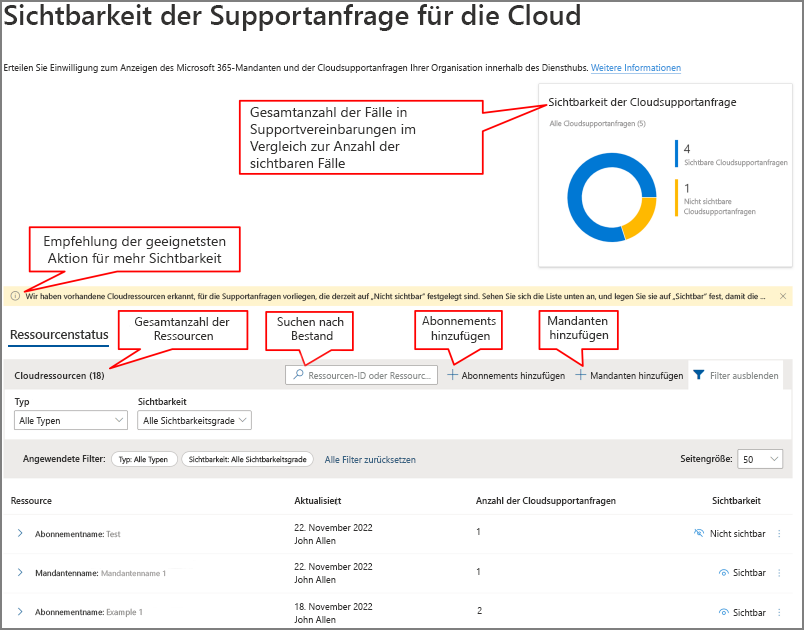Screen dimensions: 804x630
Task: Click the Sichtbar eye icon for Mandantenname 1
Action: 723,572
